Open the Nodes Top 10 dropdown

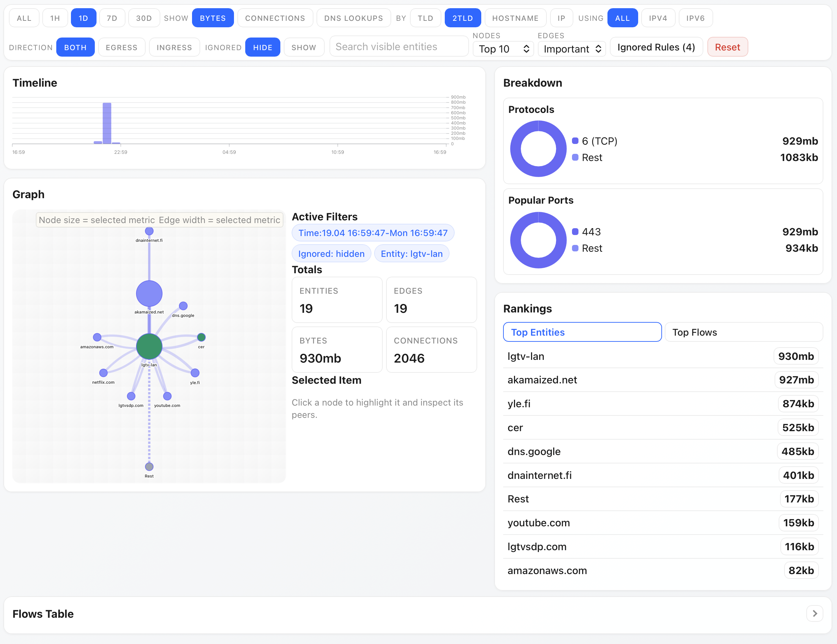click(503, 49)
